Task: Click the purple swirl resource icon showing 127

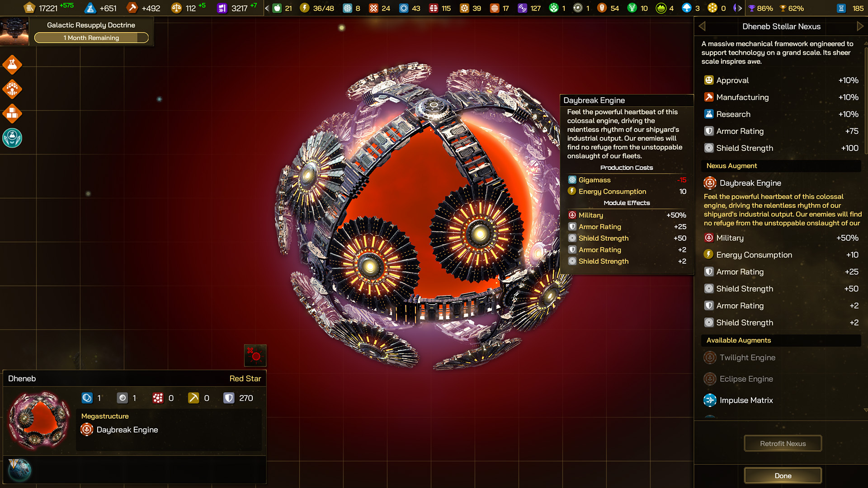Action: click(x=522, y=8)
